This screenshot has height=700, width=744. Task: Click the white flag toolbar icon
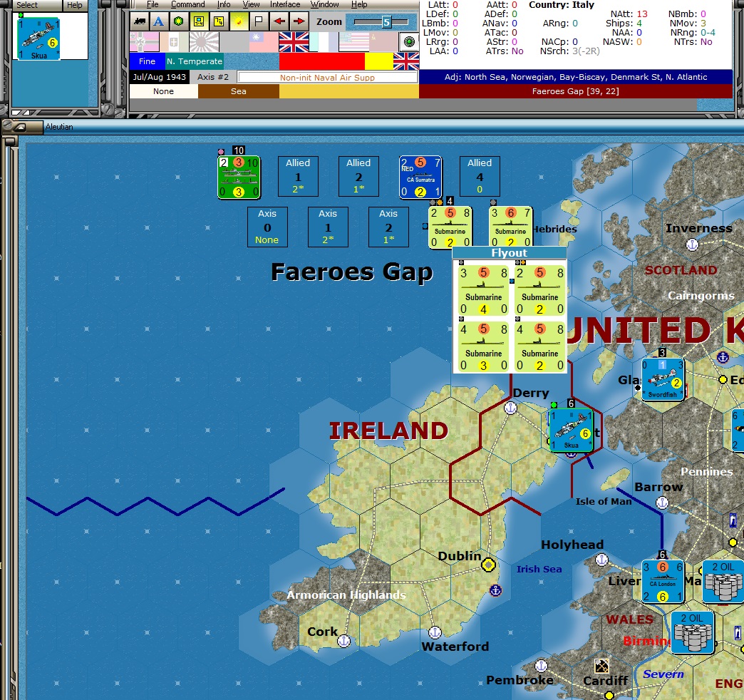(259, 22)
